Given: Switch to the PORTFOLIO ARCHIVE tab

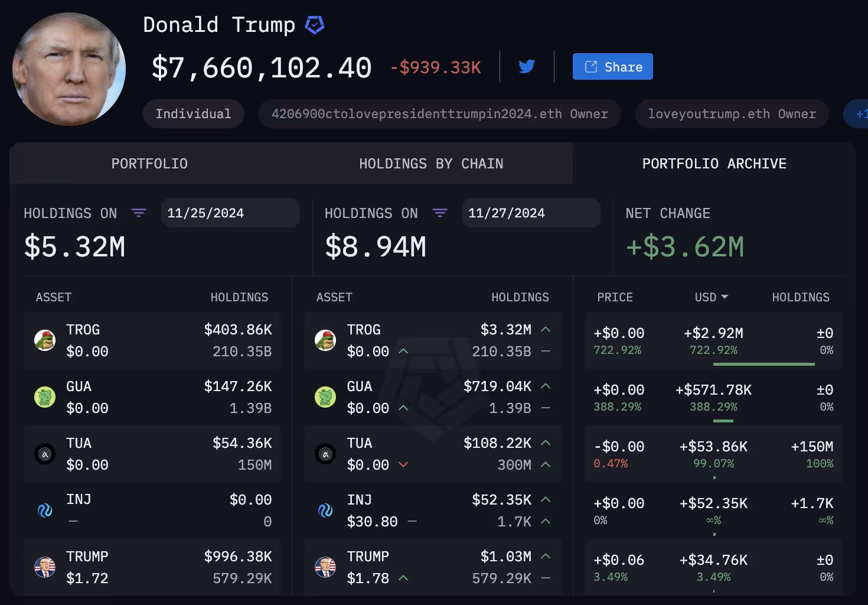Looking at the screenshot, I should pyautogui.click(x=714, y=164).
